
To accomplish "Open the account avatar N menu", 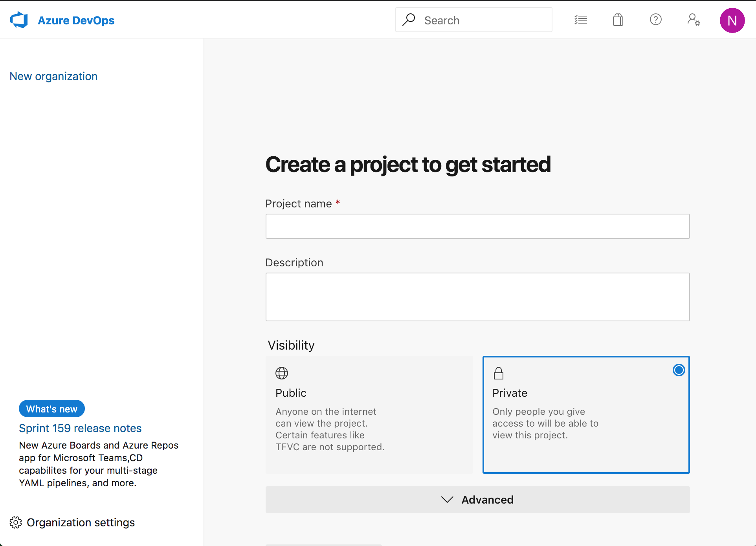I will click(732, 20).
